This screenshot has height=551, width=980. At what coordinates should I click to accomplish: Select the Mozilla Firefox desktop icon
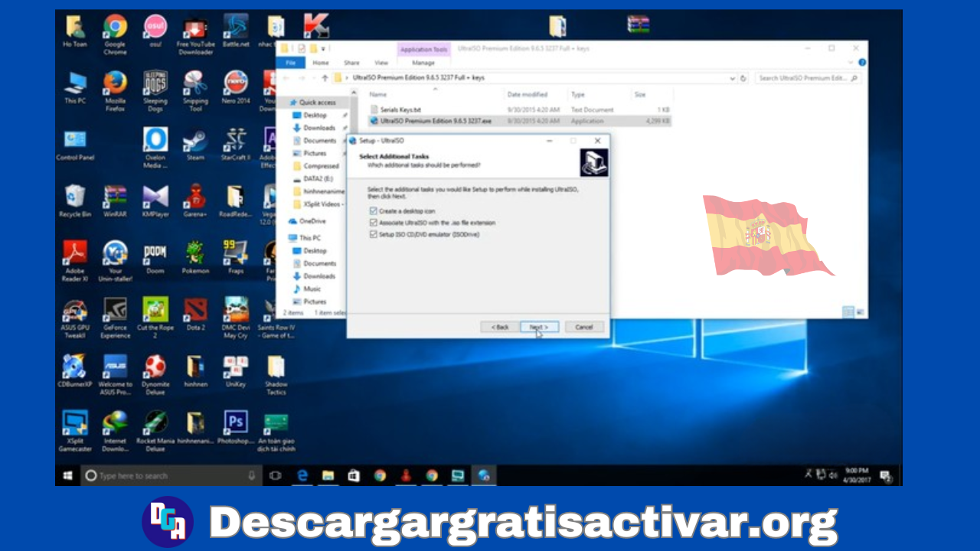tap(116, 91)
